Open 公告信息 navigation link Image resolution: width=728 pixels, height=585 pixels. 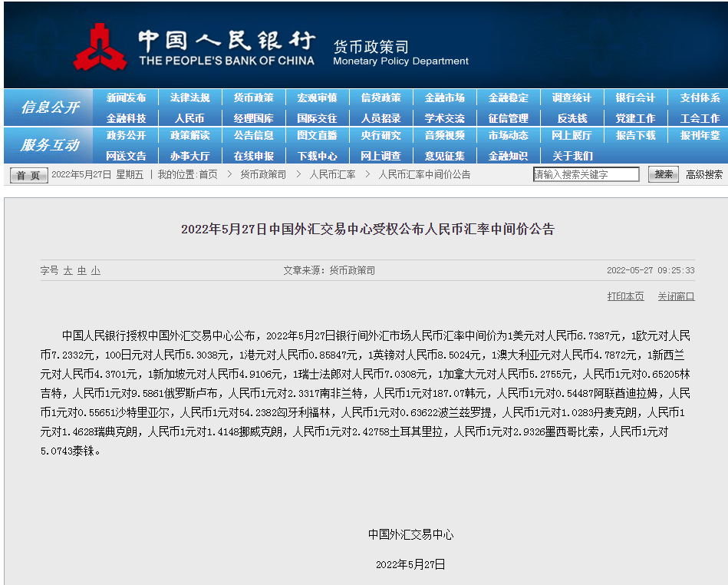point(253,136)
